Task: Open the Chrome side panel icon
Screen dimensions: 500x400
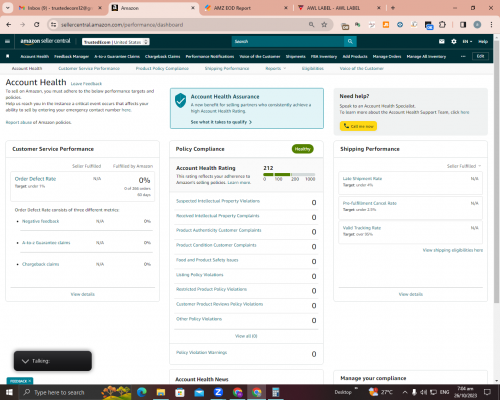Action: 463,25
